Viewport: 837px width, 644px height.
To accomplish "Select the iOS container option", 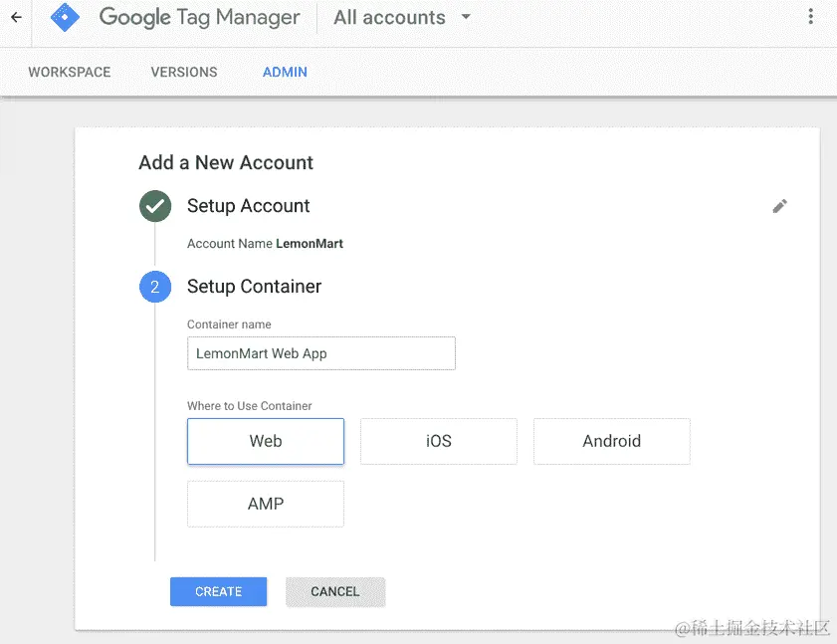I will click(x=438, y=441).
